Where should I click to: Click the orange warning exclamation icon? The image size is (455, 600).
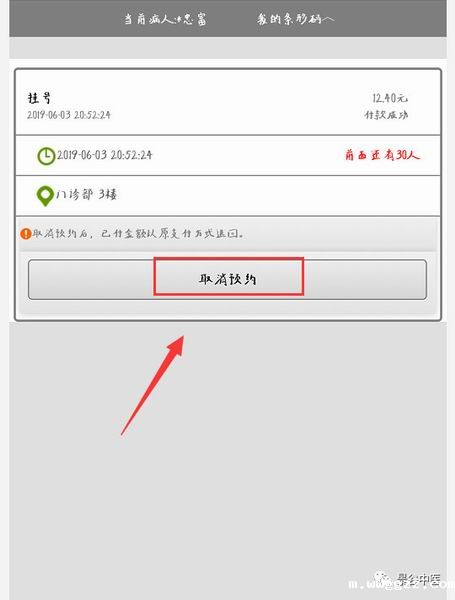[x=26, y=233]
